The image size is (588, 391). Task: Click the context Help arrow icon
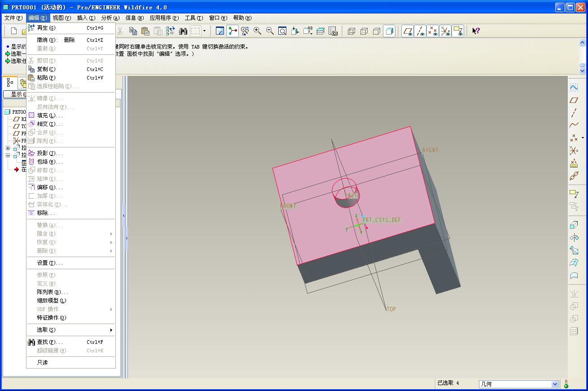476,31
